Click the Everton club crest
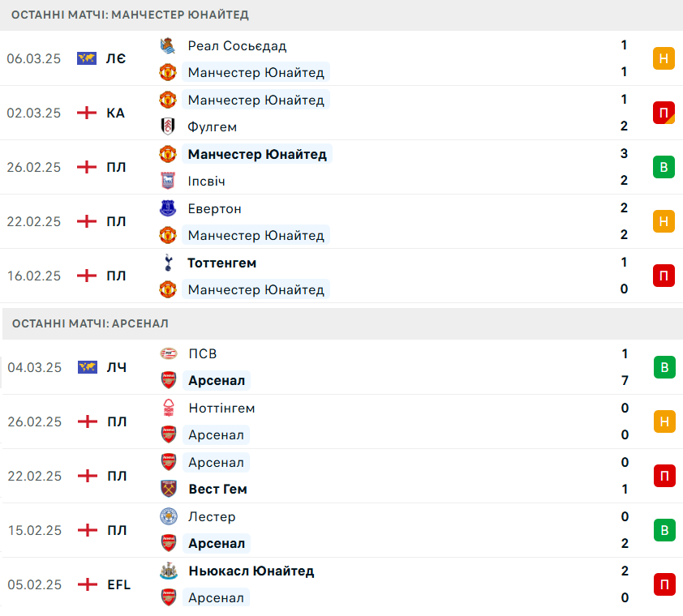 pos(168,208)
